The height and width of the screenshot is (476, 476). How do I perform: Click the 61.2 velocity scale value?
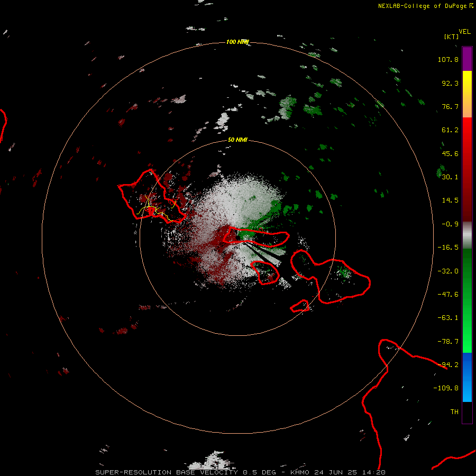tap(450, 130)
